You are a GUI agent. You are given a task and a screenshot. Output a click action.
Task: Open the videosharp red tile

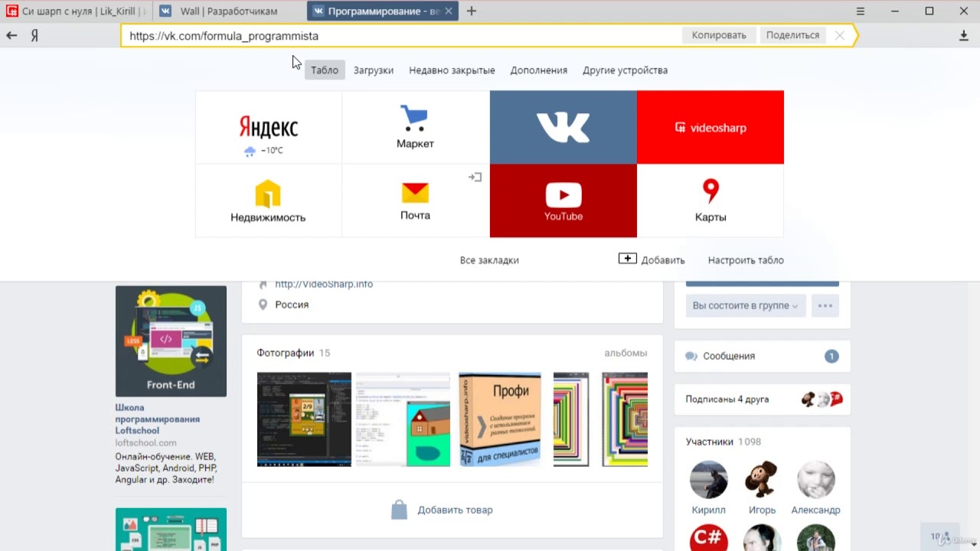[710, 127]
